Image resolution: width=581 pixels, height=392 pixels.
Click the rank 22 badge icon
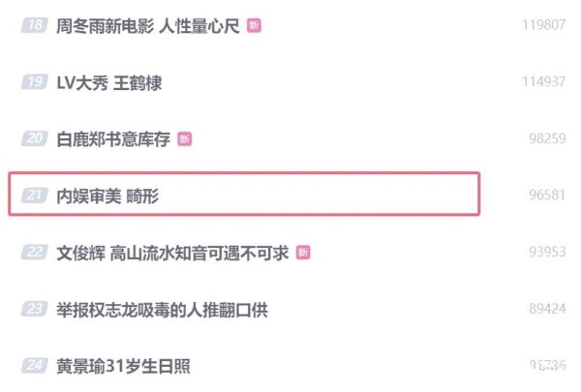point(35,252)
